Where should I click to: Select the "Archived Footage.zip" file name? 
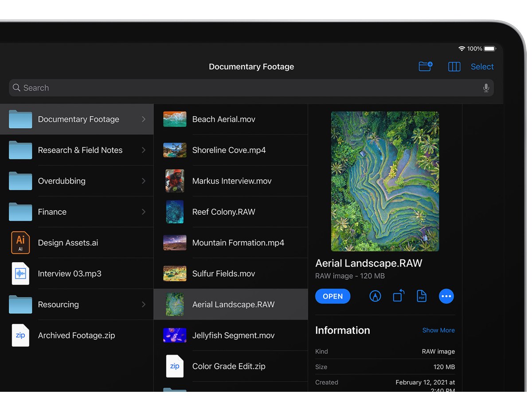point(76,335)
